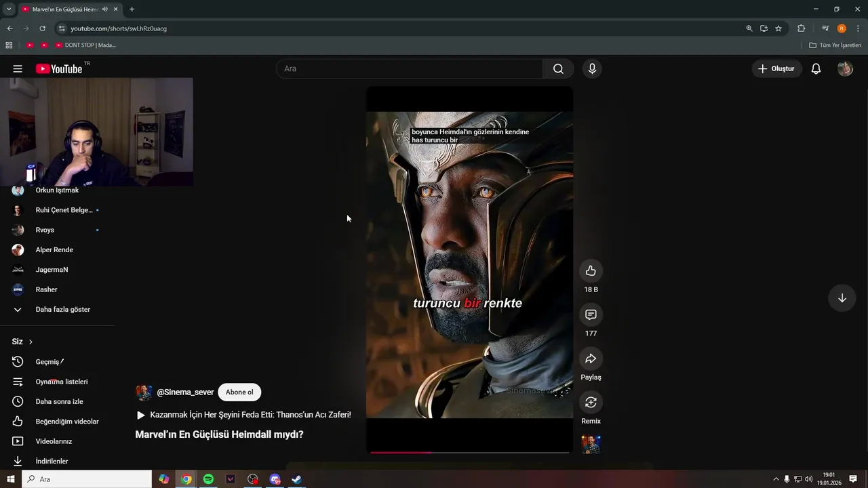Share this Short via Paylaş icon
This screenshot has width=868, height=488.
591,359
